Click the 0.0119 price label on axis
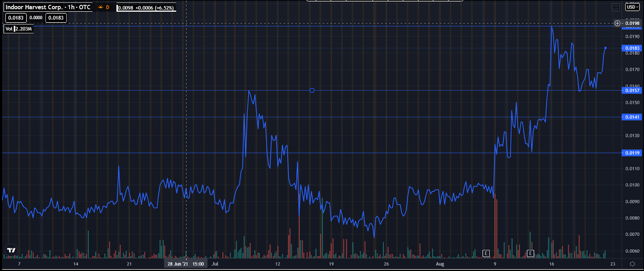This screenshot has height=271, width=644. point(632,153)
